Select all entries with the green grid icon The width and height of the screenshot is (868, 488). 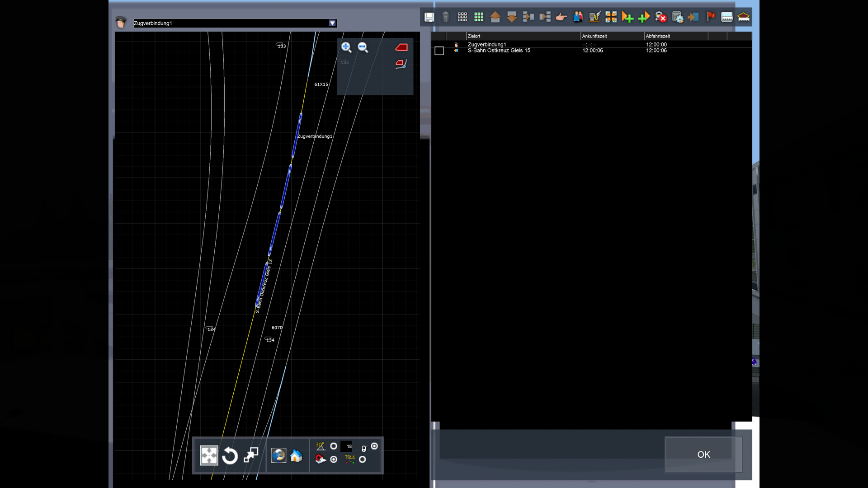[479, 17]
